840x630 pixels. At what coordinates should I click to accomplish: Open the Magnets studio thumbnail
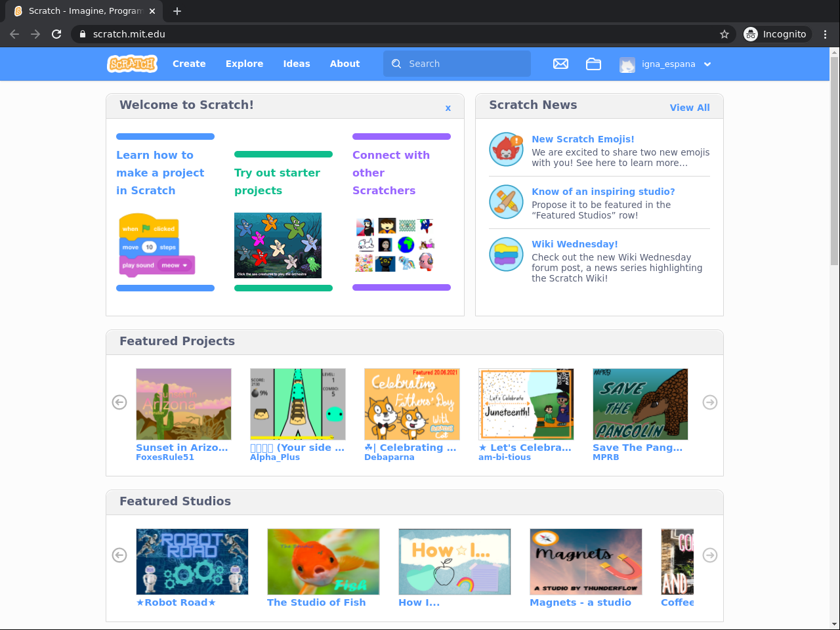tap(586, 562)
